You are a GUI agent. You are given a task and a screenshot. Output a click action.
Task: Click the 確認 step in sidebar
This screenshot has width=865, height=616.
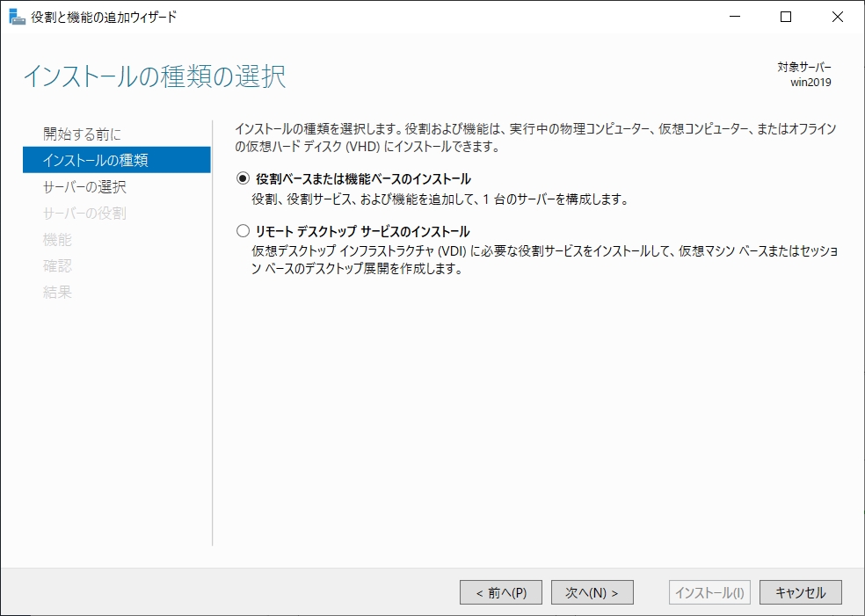pyautogui.click(x=57, y=265)
